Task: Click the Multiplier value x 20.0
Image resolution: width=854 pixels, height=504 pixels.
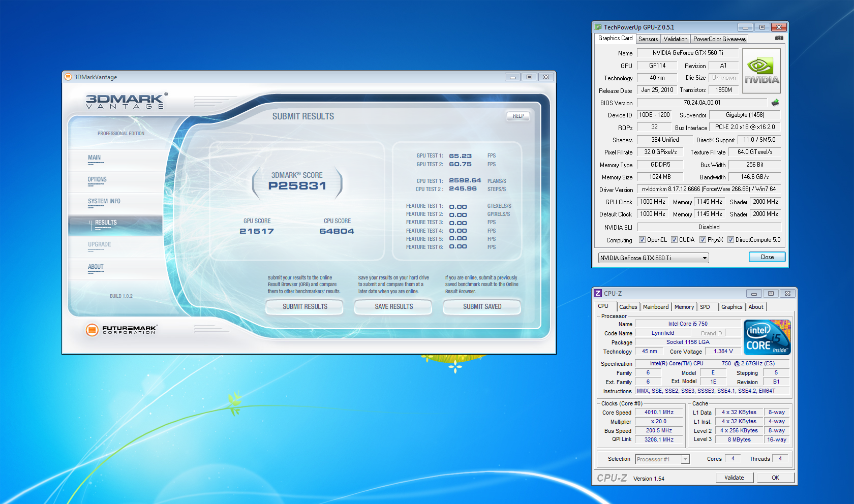Action: tap(659, 422)
